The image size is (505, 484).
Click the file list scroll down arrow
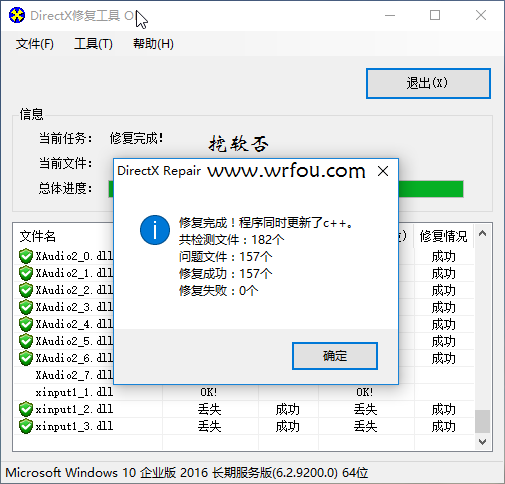coord(482,442)
